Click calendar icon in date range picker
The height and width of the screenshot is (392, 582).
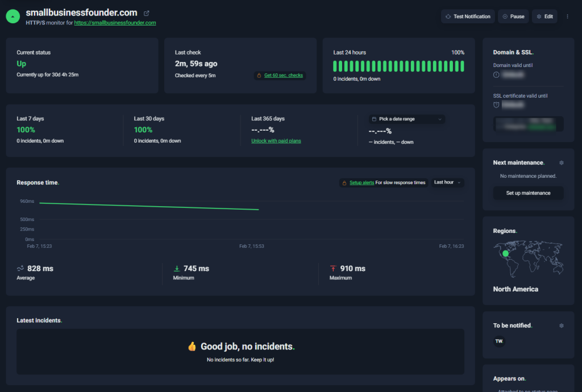(374, 119)
